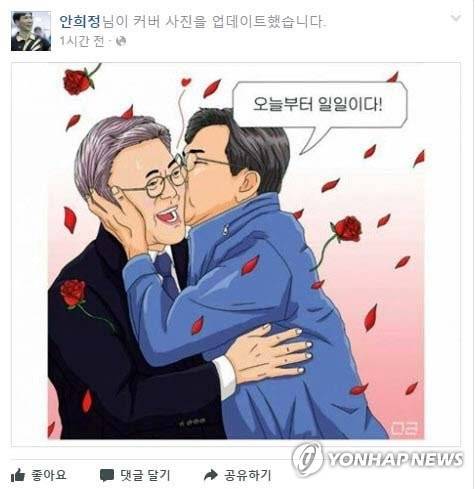The height and width of the screenshot is (489, 475).
Task: Select the 댓글 달기 text
Action: (x=145, y=475)
